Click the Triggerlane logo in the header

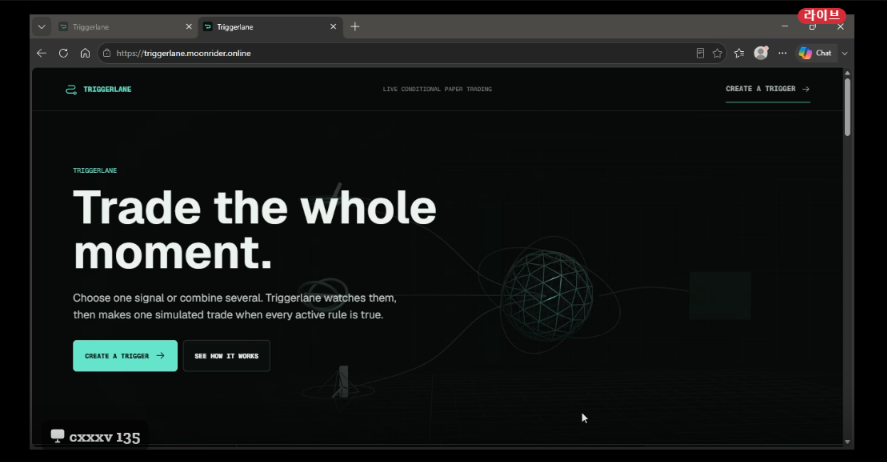tap(71, 89)
